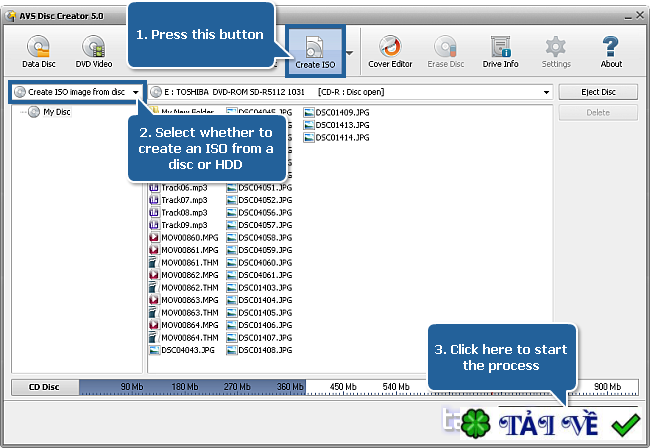
Task: Select the image DSC01409.JPG
Action: tap(337, 112)
